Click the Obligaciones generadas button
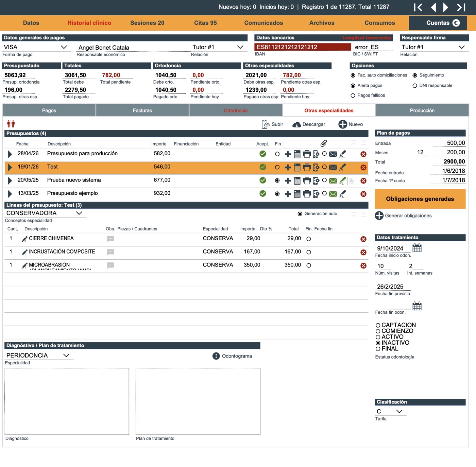 point(420,199)
